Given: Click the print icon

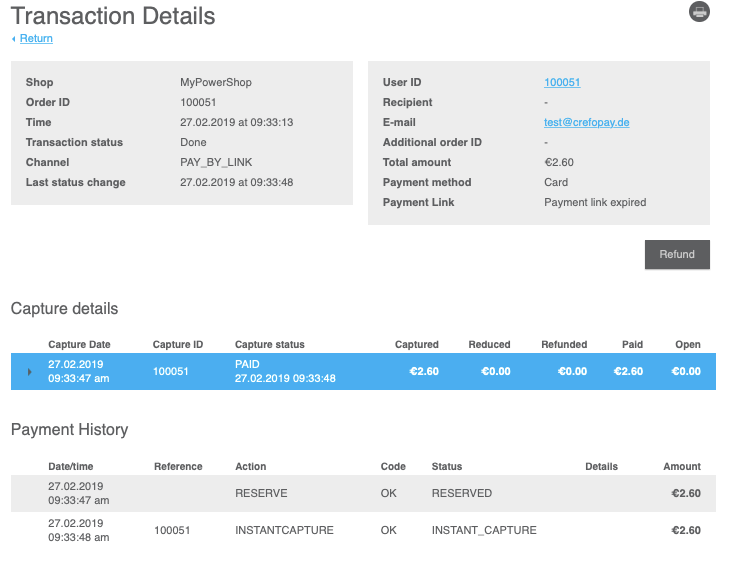Looking at the screenshot, I should click(x=699, y=12).
